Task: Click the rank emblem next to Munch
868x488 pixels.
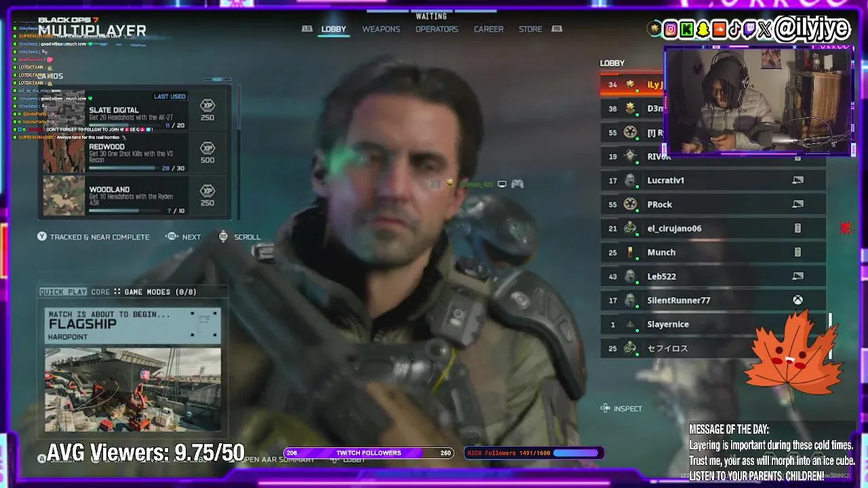Action: 631,252
